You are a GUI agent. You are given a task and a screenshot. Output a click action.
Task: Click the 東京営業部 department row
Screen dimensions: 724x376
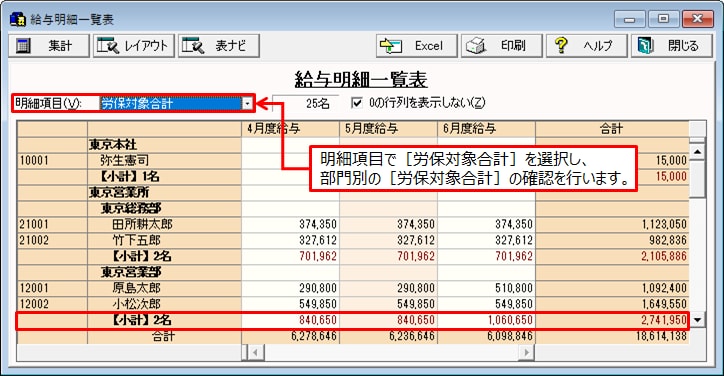[353, 272]
